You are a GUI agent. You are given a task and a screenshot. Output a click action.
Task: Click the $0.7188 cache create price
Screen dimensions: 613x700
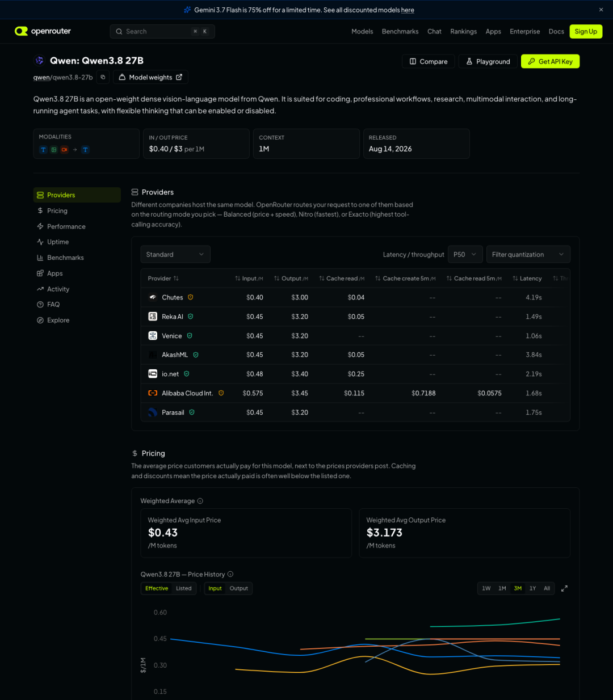pyautogui.click(x=423, y=393)
